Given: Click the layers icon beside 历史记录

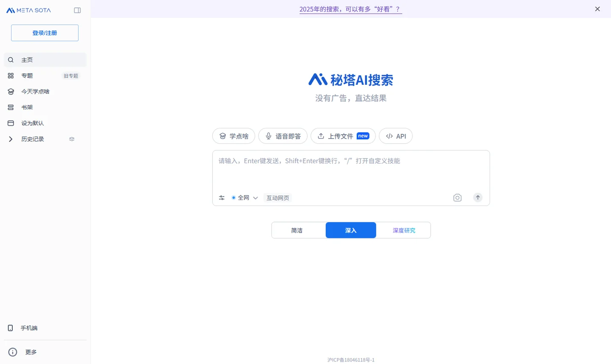Looking at the screenshot, I should coord(71,139).
